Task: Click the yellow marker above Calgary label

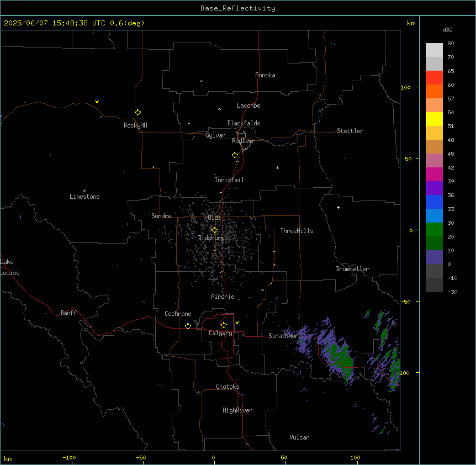Action: coord(224,325)
